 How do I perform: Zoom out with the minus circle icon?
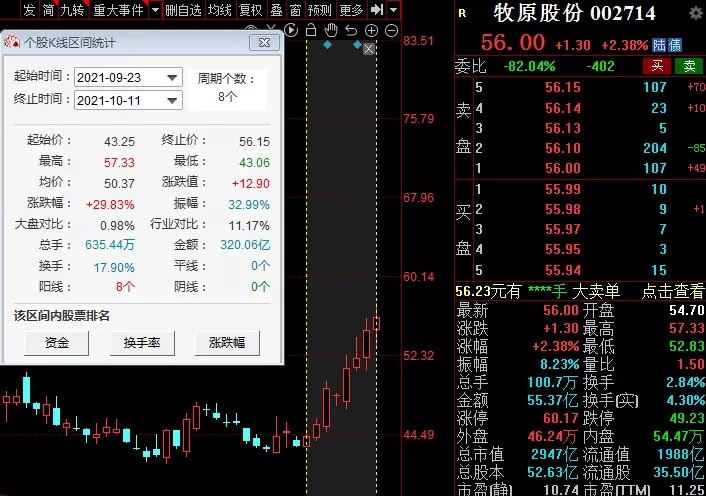point(392,31)
